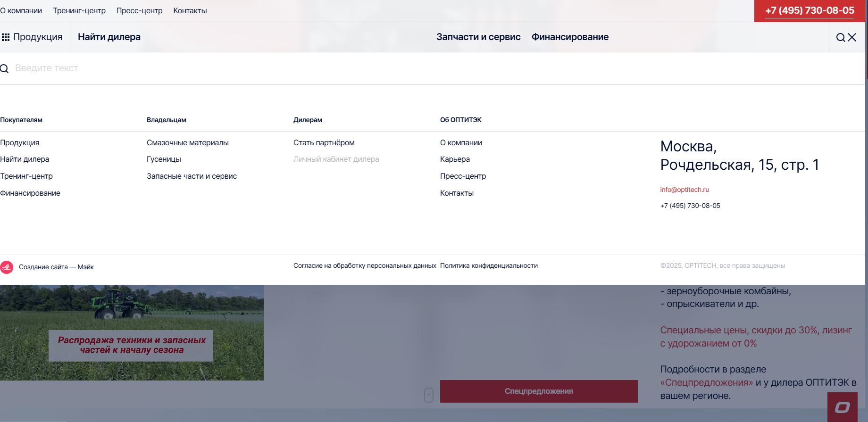Click Пресс-центр under Об ОПТИТЭК
Viewport: 868px width, 422px height.
click(463, 176)
